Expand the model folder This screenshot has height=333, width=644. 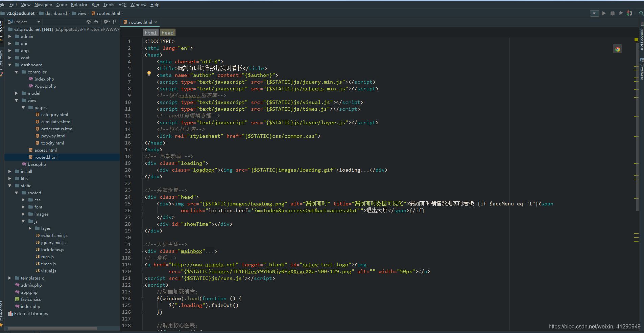pos(17,93)
